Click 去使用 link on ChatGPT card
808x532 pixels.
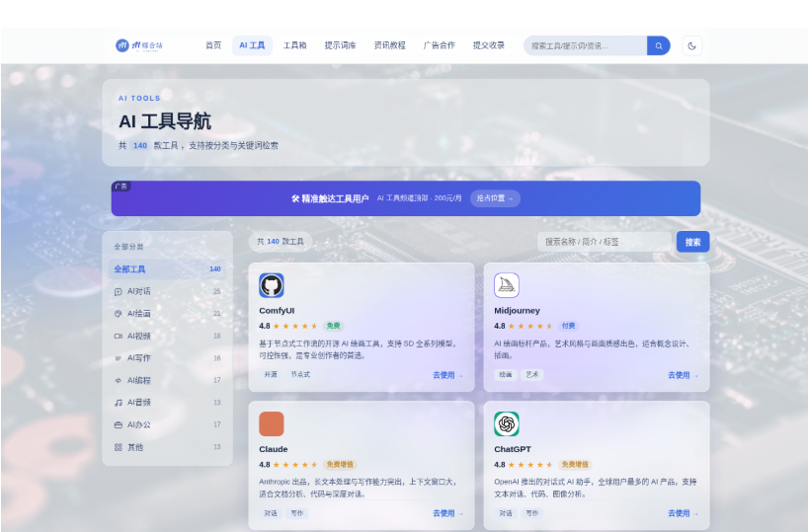click(683, 513)
